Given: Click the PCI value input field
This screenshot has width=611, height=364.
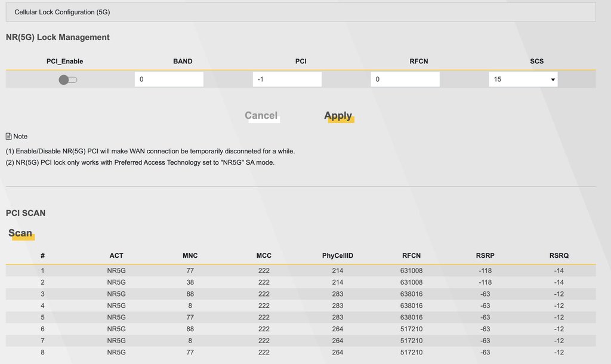Looking at the screenshot, I should point(286,79).
